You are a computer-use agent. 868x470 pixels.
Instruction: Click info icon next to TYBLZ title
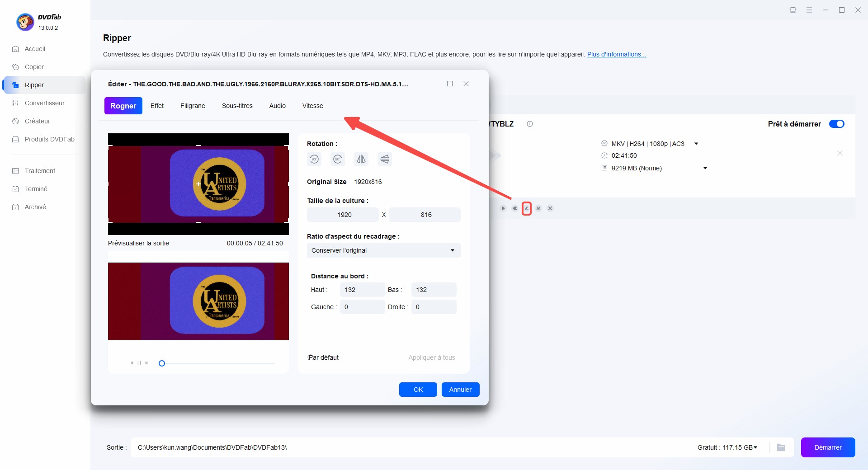point(530,124)
